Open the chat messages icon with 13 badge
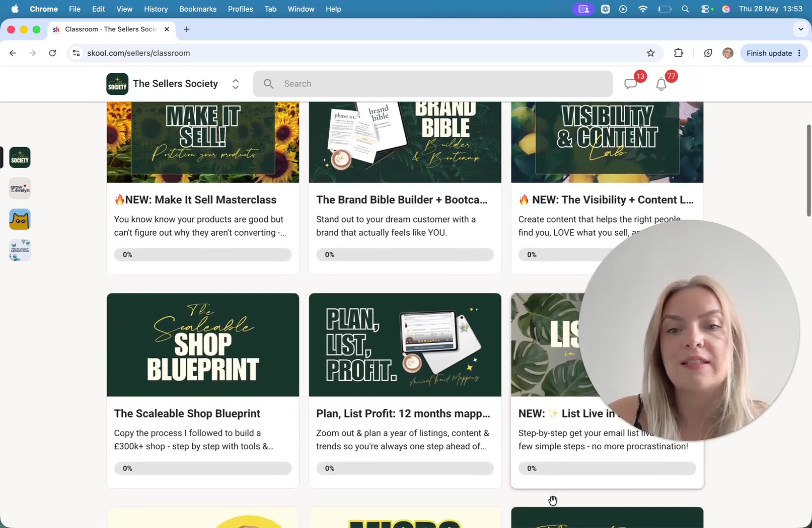Image resolution: width=812 pixels, height=528 pixels. pos(631,84)
